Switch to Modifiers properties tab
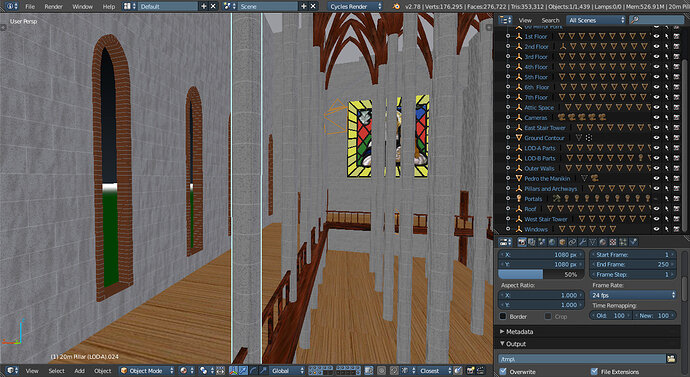 pos(583,242)
